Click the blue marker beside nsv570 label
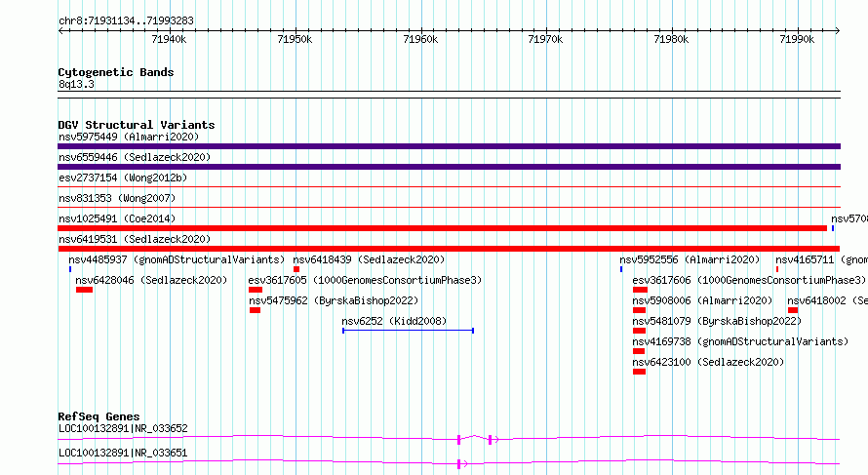Image resolution: width=868 pixels, height=475 pixels. pyautogui.click(x=833, y=228)
